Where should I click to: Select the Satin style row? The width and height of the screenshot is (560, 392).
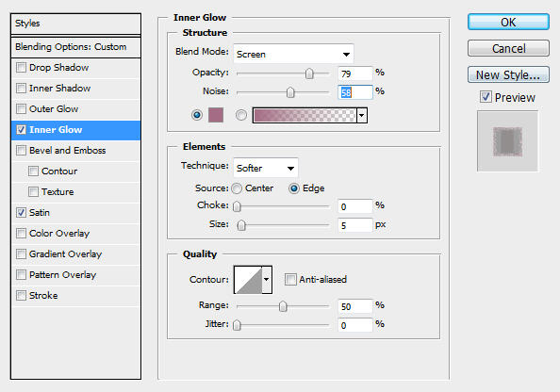75,212
